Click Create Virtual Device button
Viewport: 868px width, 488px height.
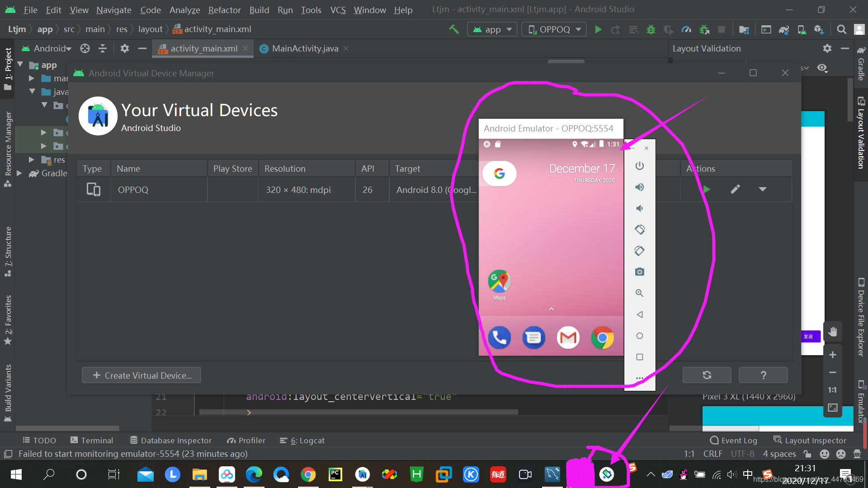click(x=142, y=375)
